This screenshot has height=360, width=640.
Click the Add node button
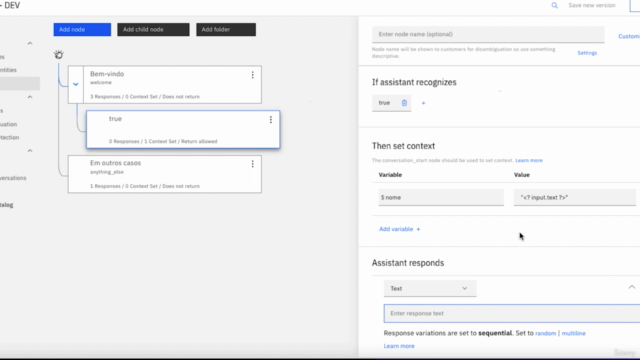(x=82, y=29)
